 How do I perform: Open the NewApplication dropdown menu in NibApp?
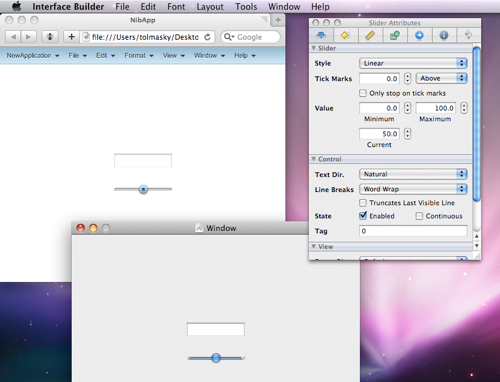[x=33, y=55]
